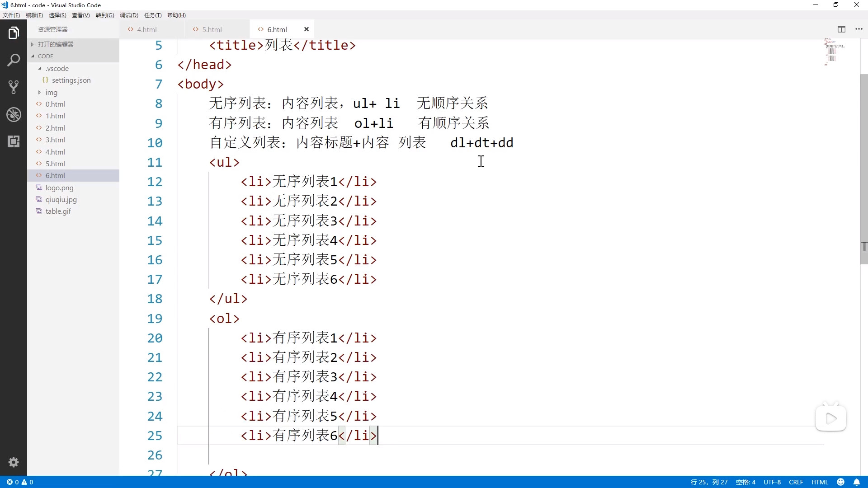Open the 调试(D) menu

tap(129, 15)
